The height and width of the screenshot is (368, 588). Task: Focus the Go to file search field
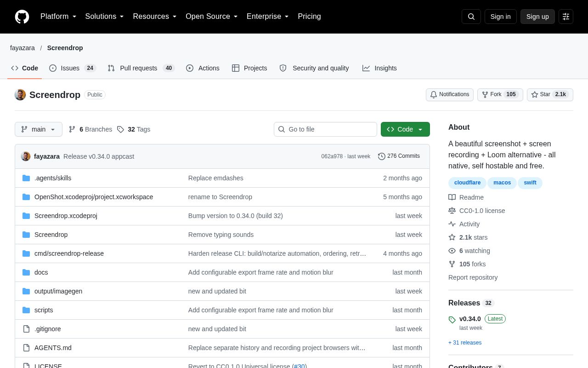point(325,129)
